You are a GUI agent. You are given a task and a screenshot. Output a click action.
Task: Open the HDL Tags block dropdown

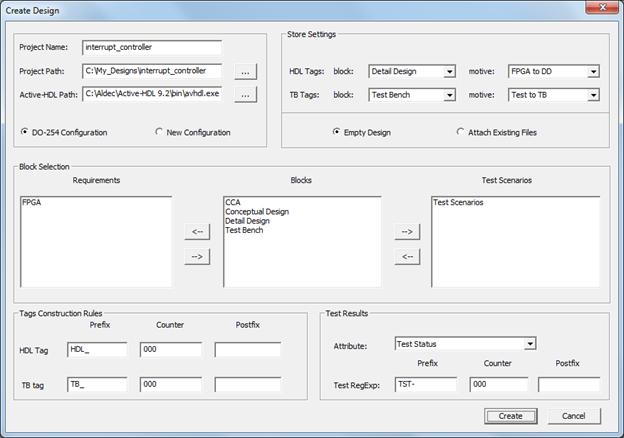tap(449, 72)
